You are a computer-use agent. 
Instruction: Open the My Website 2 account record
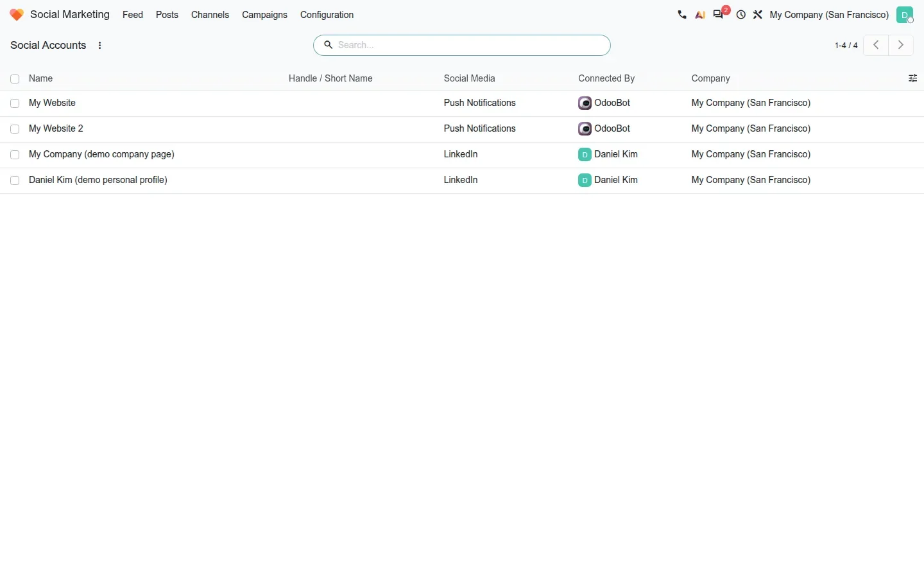pyautogui.click(x=56, y=128)
